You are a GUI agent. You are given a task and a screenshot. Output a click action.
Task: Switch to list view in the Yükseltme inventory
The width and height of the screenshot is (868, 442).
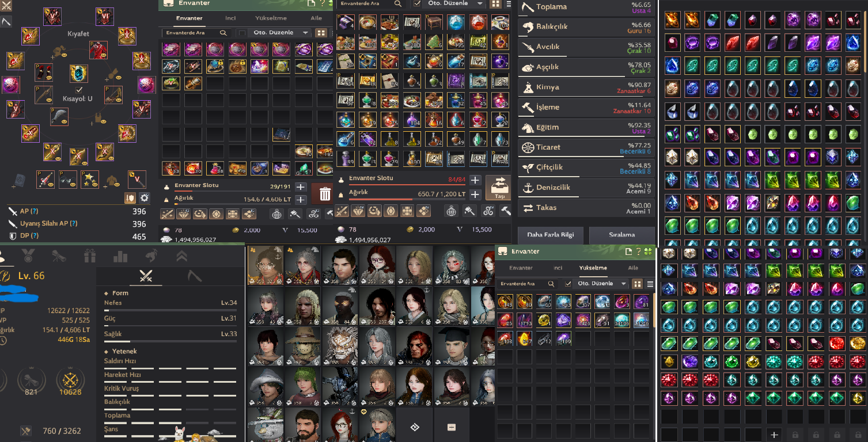650,284
